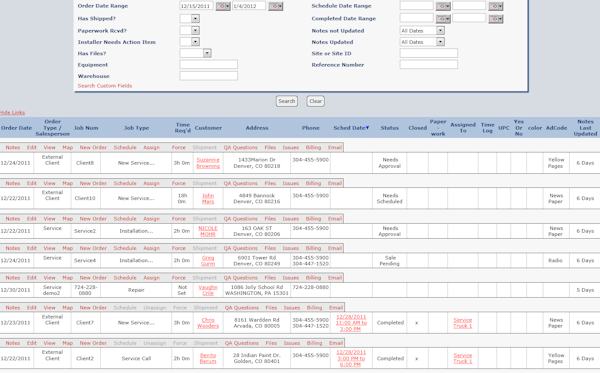Open calendar picker for Completed Date Range end

496,18
